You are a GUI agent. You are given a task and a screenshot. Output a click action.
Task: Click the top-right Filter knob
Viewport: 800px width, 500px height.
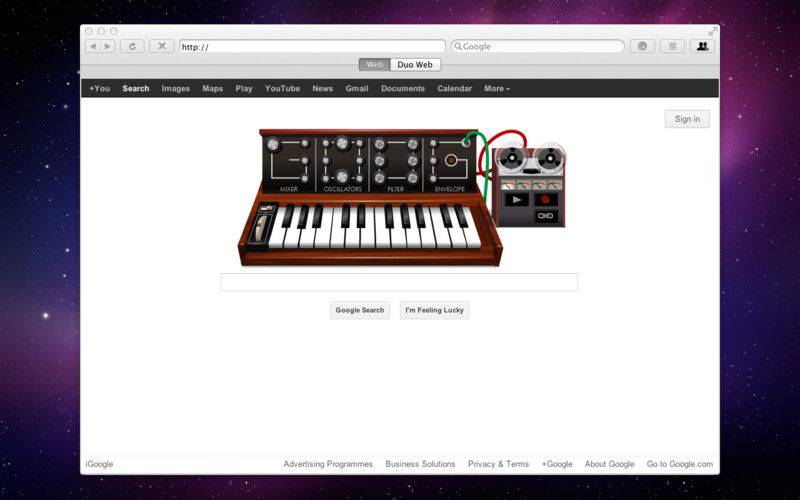(413, 144)
